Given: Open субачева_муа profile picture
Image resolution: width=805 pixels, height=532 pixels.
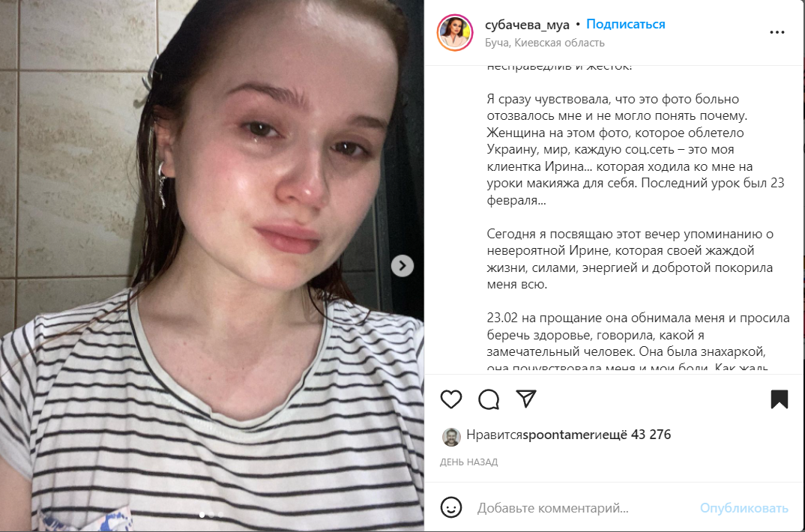Looking at the screenshot, I should 455,33.
